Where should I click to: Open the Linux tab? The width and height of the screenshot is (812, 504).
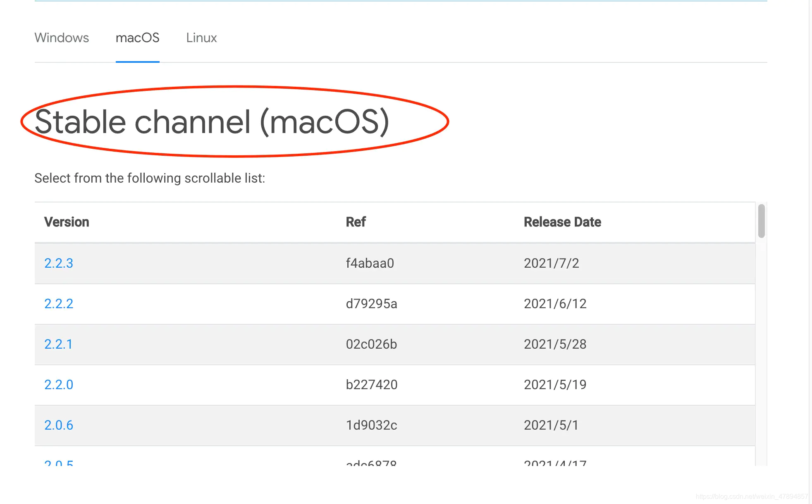201,38
